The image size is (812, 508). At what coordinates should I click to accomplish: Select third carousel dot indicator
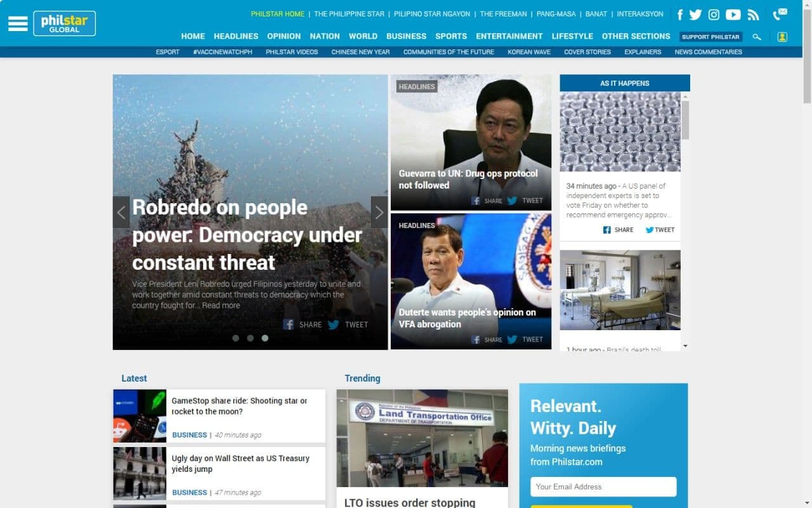pyautogui.click(x=265, y=338)
